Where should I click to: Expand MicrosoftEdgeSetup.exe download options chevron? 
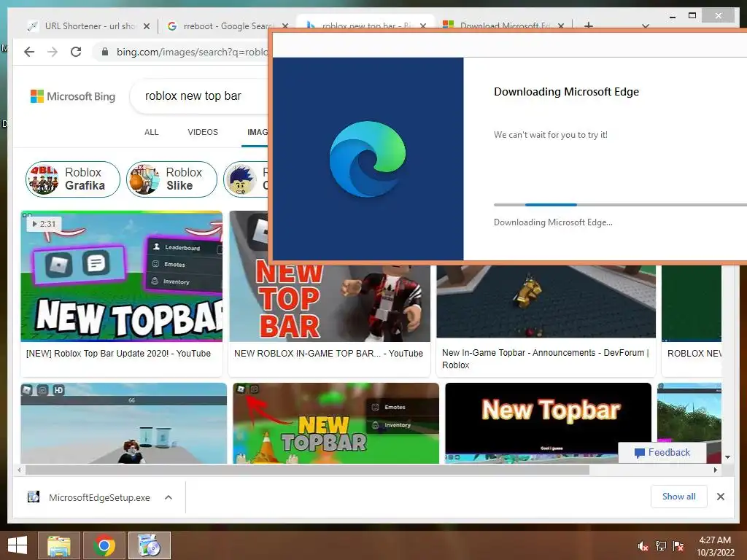point(169,497)
